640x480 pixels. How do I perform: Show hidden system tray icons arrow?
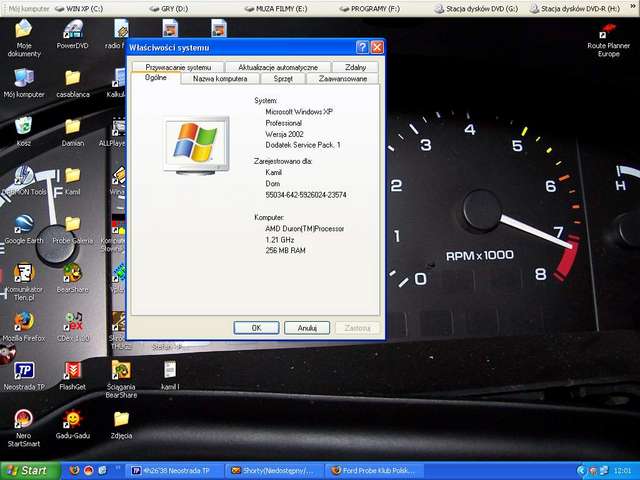click(581, 471)
